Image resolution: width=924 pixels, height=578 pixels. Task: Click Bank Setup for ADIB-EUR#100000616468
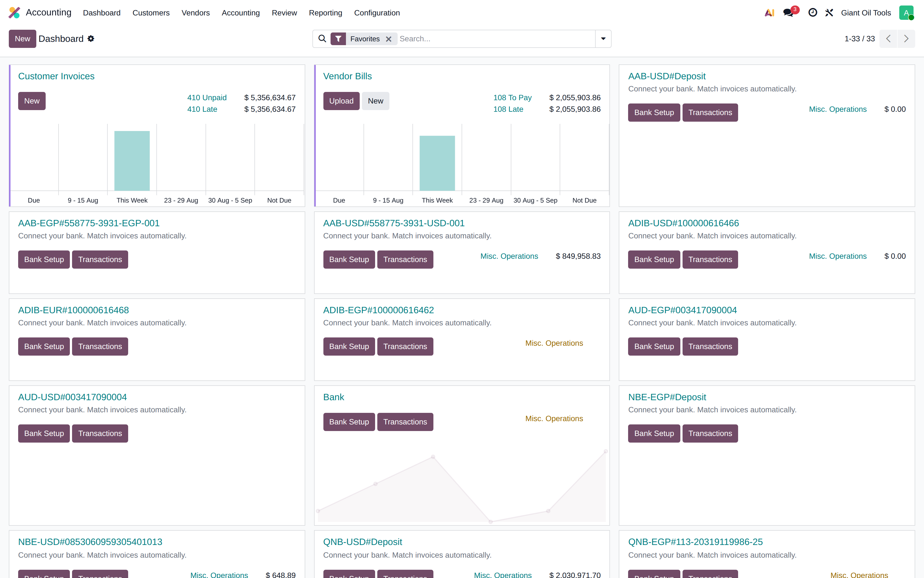tap(44, 346)
